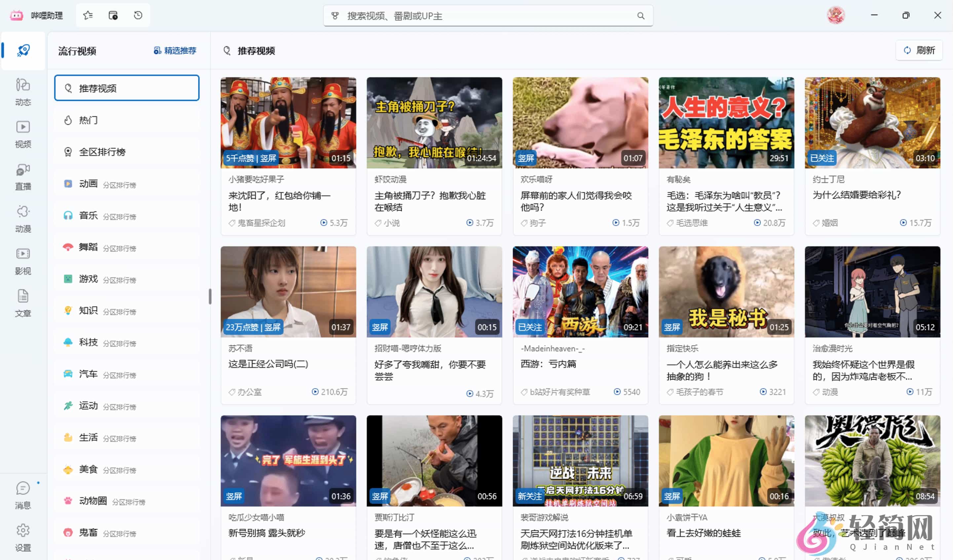Select the 直播 icon in the sidebar
The height and width of the screenshot is (560, 953).
23,176
